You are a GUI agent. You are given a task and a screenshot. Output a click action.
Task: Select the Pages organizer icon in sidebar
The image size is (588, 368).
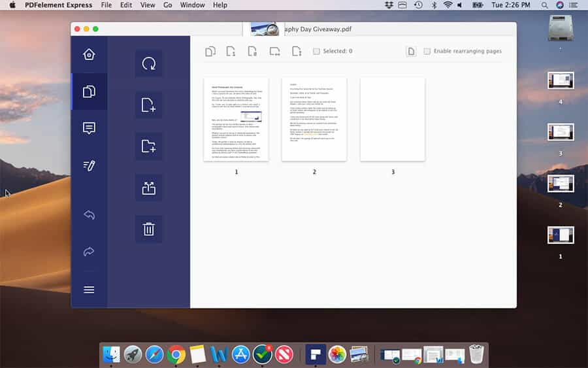[x=89, y=92]
